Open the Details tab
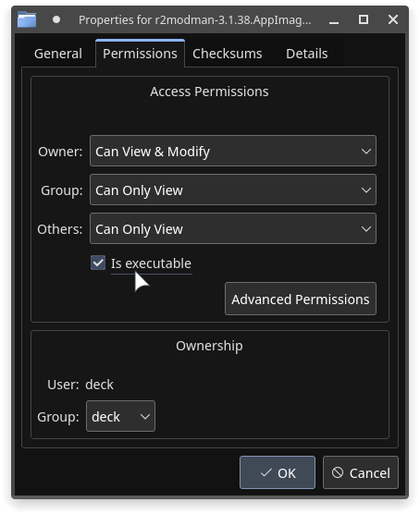The height and width of the screenshot is (514, 420). click(x=307, y=54)
